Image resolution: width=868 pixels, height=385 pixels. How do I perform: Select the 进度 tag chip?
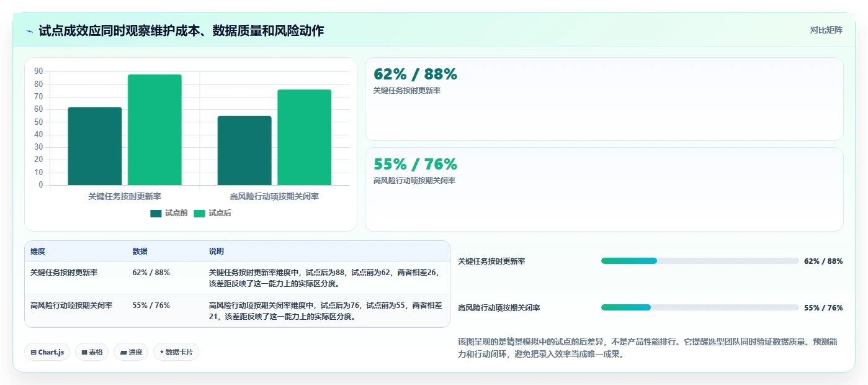pyautogui.click(x=131, y=352)
